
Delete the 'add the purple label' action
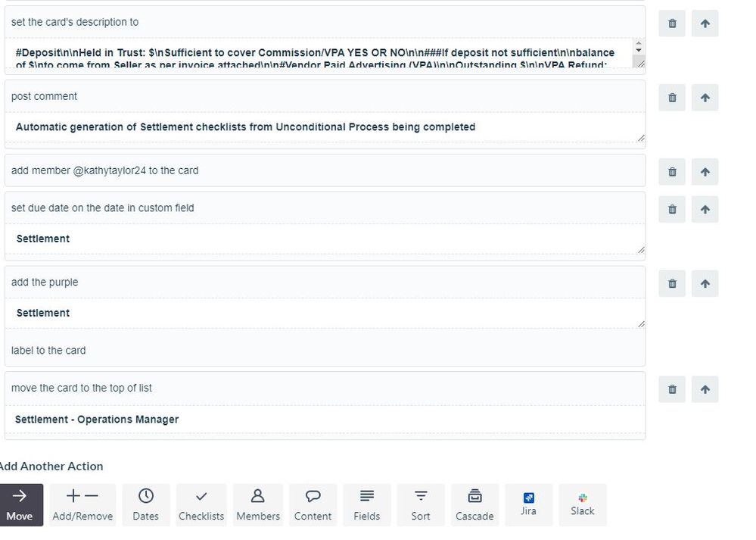click(x=672, y=283)
